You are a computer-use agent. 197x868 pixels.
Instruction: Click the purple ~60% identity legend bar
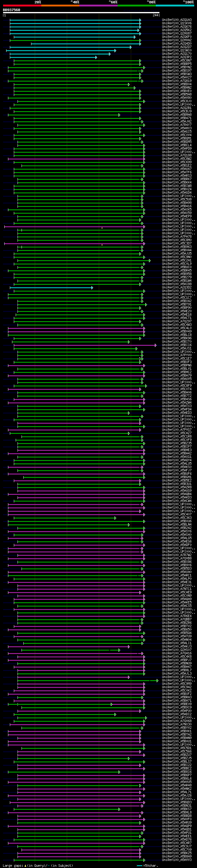(x=99, y=6)
